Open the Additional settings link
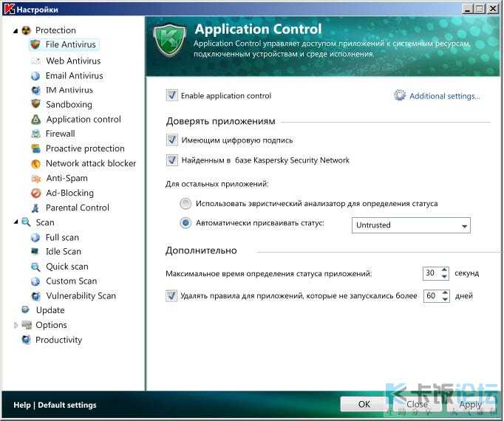The width and height of the screenshot is (504, 421). 445,96
